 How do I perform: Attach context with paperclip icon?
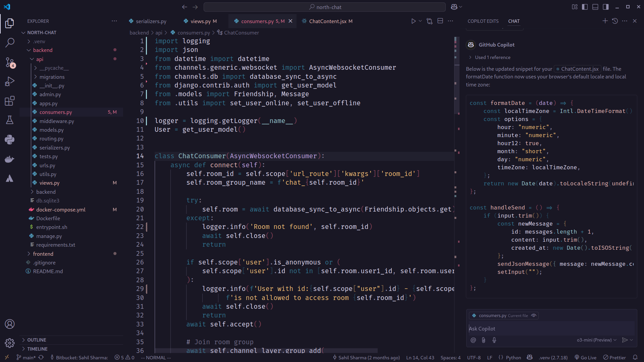483,340
